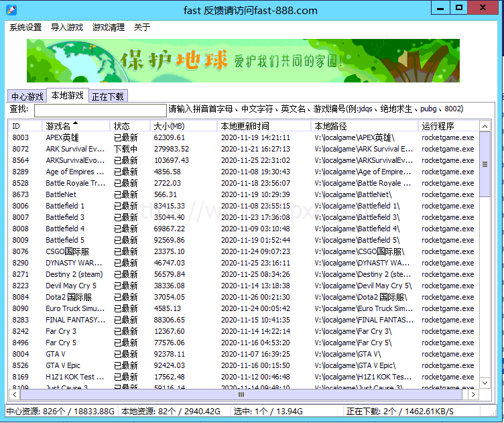Select the APEX英雄 game row
504x423 pixels.
(244, 137)
